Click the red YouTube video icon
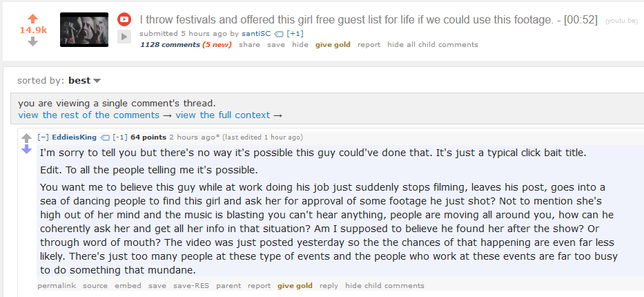This screenshot has width=644, height=297. pyautogui.click(x=124, y=19)
